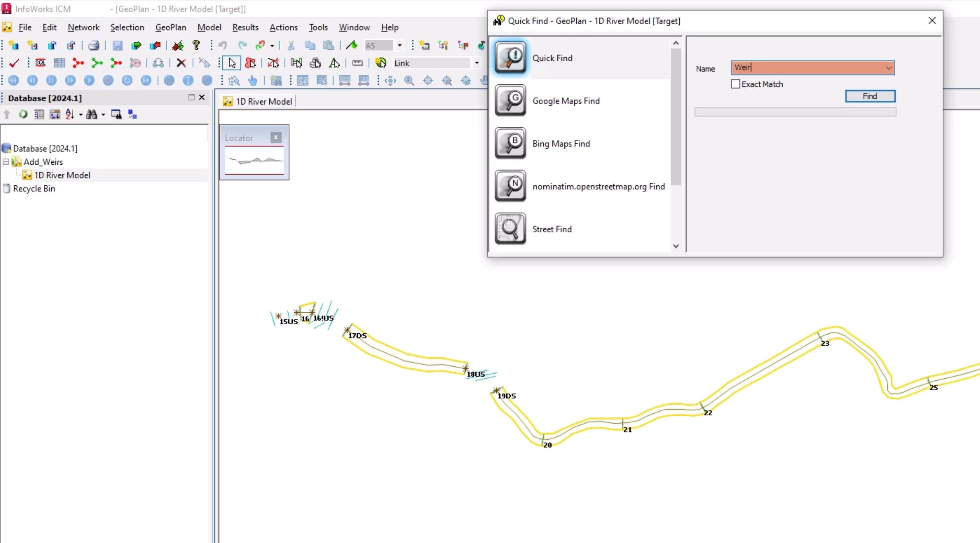
Task: Select the arrow pointer Select tool
Action: point(232,63)
